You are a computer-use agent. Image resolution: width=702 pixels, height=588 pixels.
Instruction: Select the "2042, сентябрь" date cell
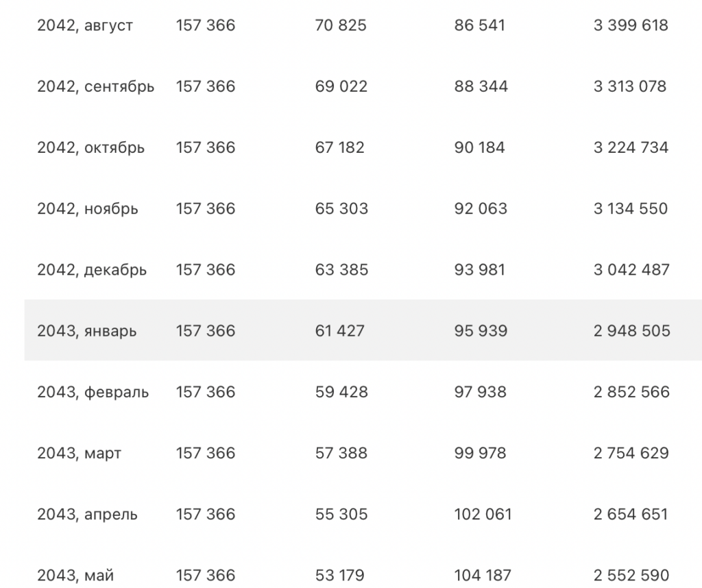pyautogui.click(x=95, y=87)
